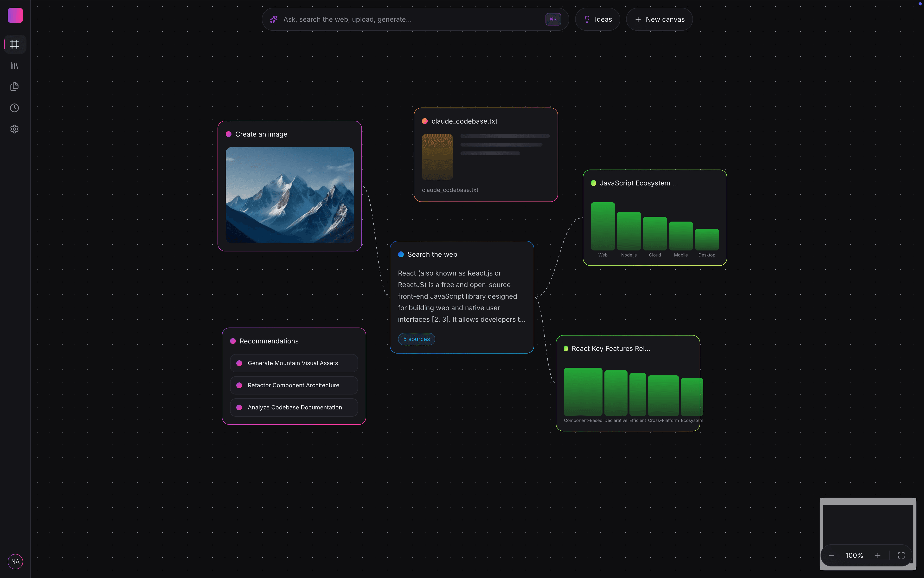This screenshot has height=578, width=924.
Task: Click the Node.js bar in the chart
Action: pos(629,231)
